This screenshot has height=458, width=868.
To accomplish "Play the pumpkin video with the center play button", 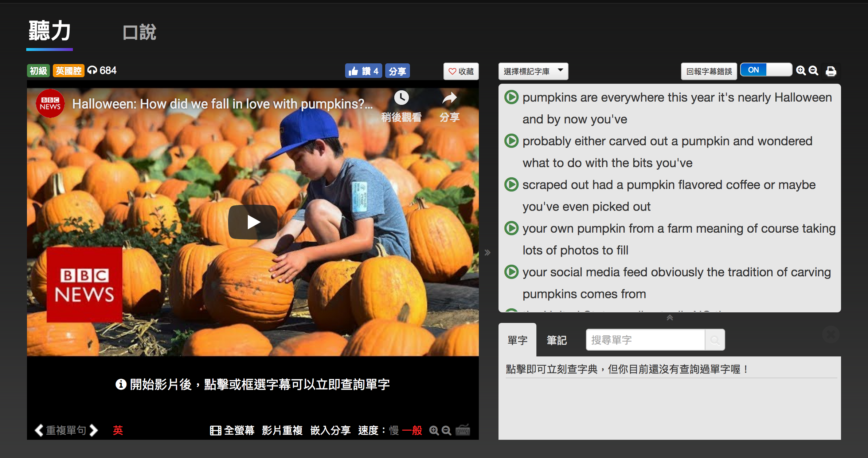I will point(253,222).
